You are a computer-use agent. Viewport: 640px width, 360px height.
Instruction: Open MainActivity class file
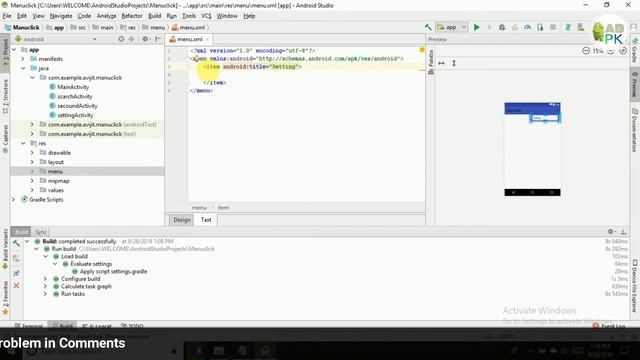click(x=73, y=87)
